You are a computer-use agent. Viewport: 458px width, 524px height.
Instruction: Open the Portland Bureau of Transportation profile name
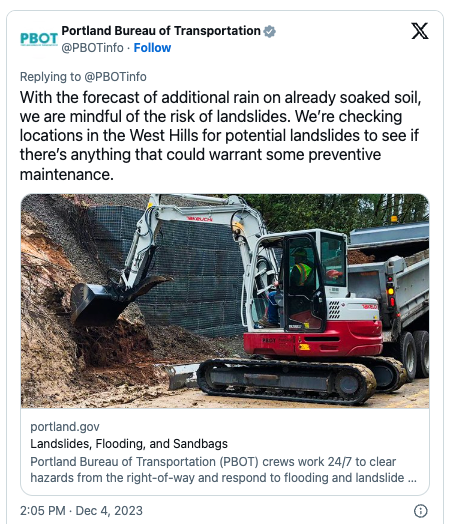coord(161,31)
